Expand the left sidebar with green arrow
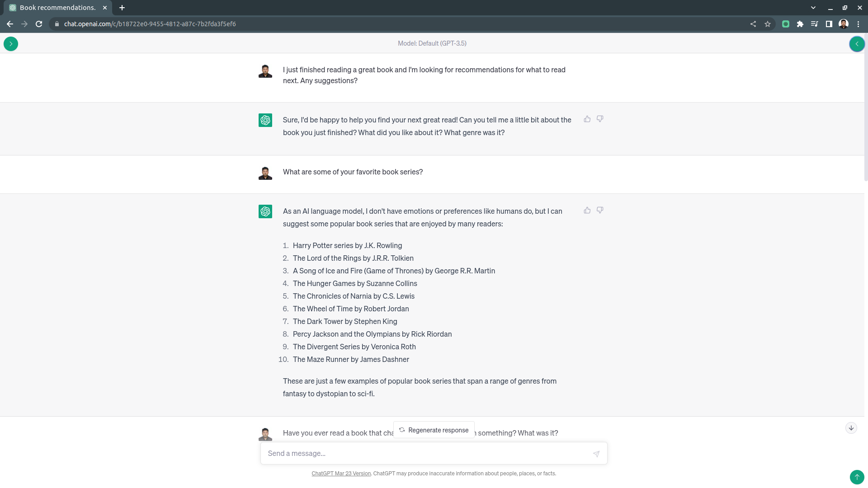The height and width of the screenshot is (488, 868). click(x=11, y=44)
